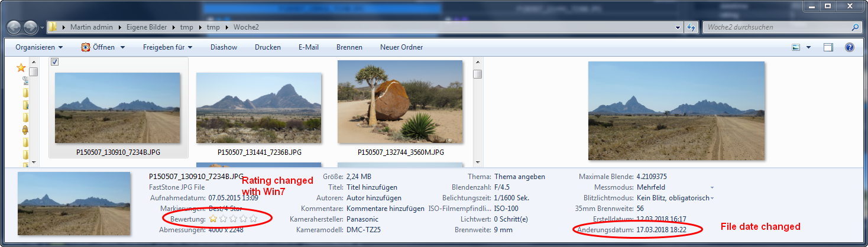Click the file name P150507_131441_7236B.JPG

pyautogui.click(x=260, y=152)
